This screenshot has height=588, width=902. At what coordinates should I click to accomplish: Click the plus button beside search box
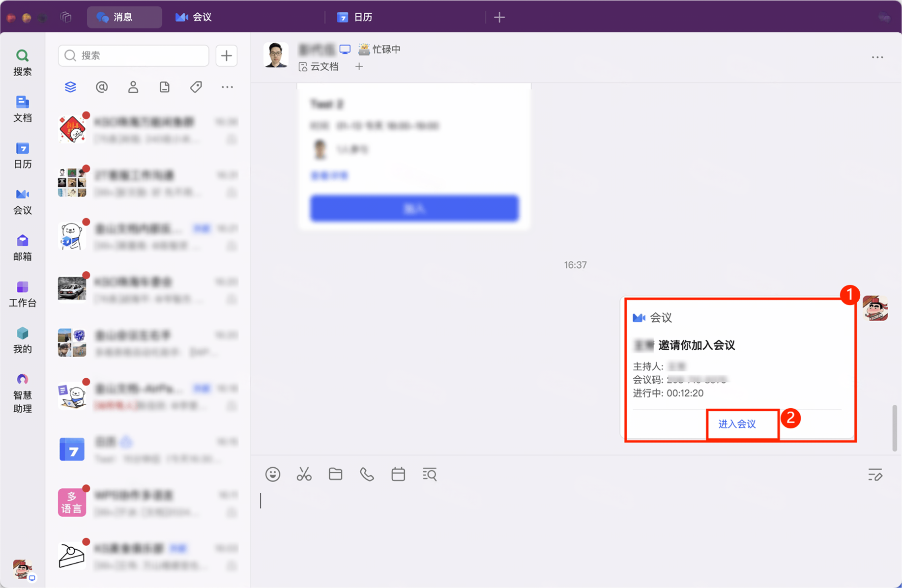pyautogui.click(x=226, y=56)
